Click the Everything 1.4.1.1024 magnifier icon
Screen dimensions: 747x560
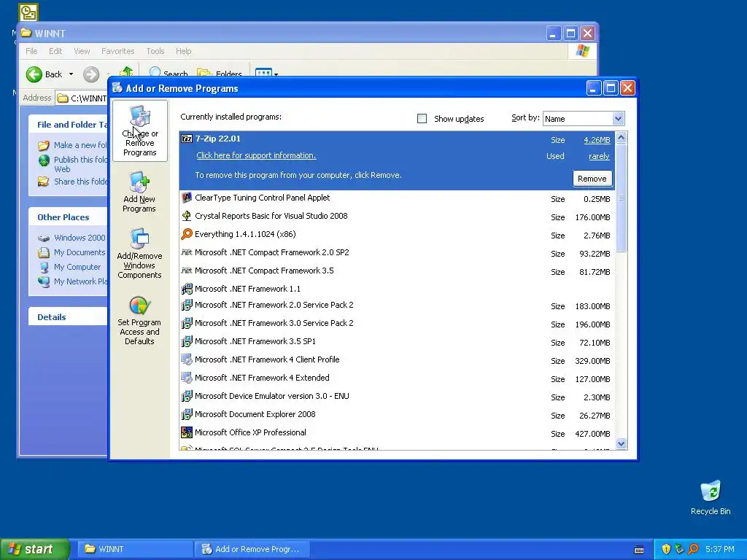pos(187,234)
